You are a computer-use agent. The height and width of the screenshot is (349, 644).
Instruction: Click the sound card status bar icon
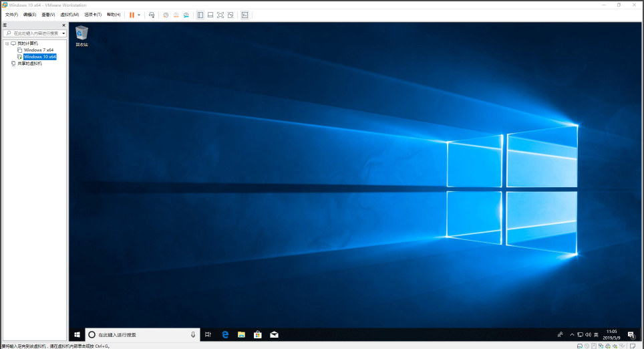tap(615, 346)
